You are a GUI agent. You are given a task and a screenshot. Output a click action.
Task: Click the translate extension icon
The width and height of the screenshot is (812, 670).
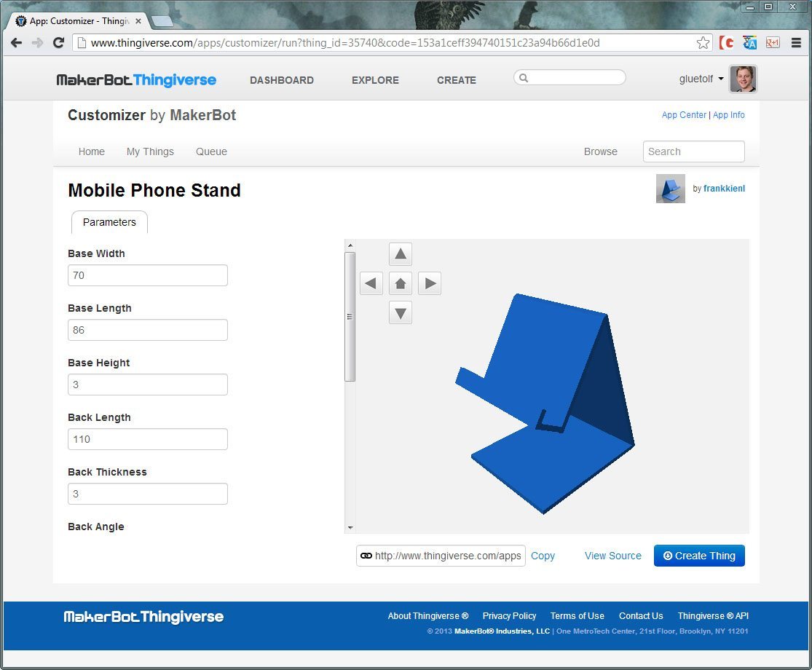pos(749,43)
